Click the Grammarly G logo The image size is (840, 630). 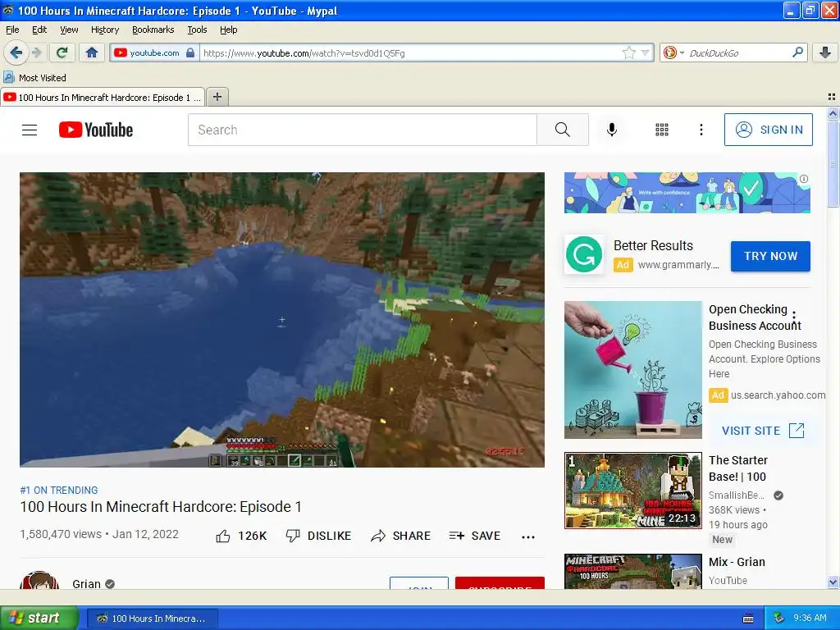click(x=584, y=254)
